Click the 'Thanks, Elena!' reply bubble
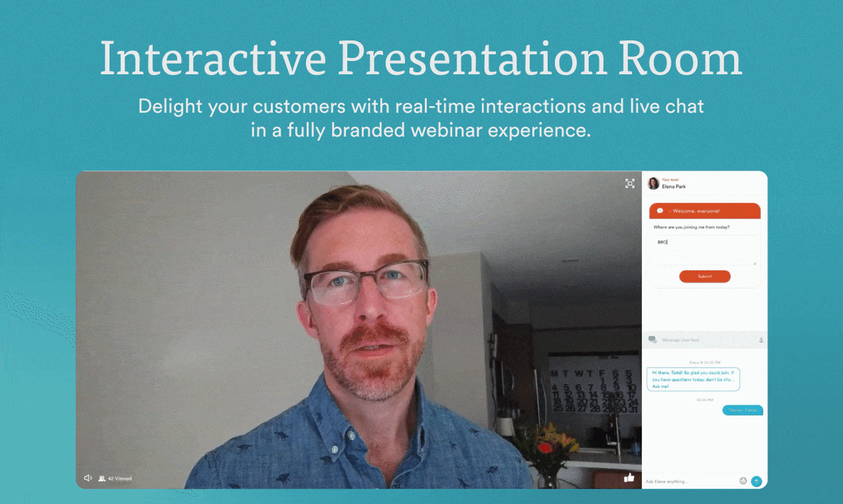The width and height of the screenshot is (843, 504). tap(742, 410)
